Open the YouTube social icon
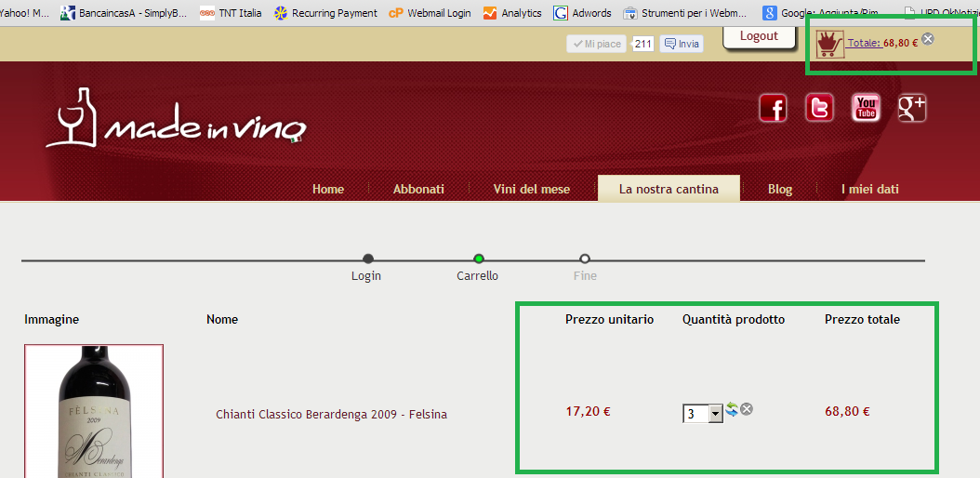980x478 pixels. tap(866, 108)
